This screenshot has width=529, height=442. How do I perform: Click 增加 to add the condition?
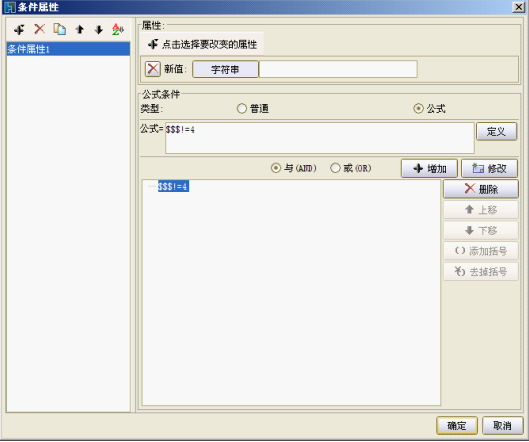click(429, 168)
